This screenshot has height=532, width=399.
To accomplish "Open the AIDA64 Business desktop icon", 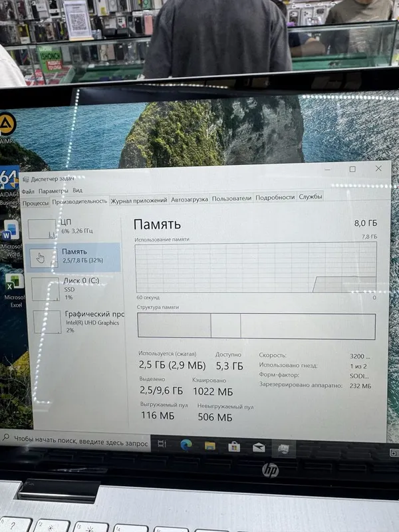I will 9,186.
